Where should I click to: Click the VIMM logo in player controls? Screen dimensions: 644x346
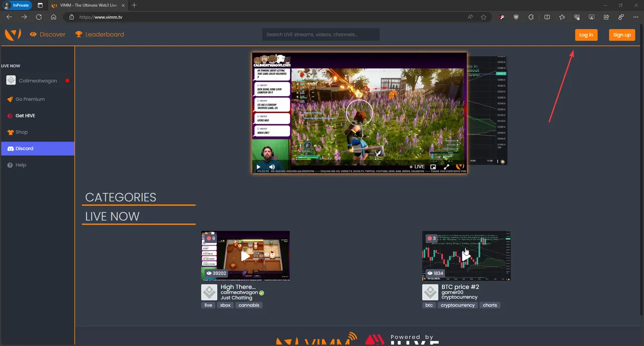click(x=460, y=166)
